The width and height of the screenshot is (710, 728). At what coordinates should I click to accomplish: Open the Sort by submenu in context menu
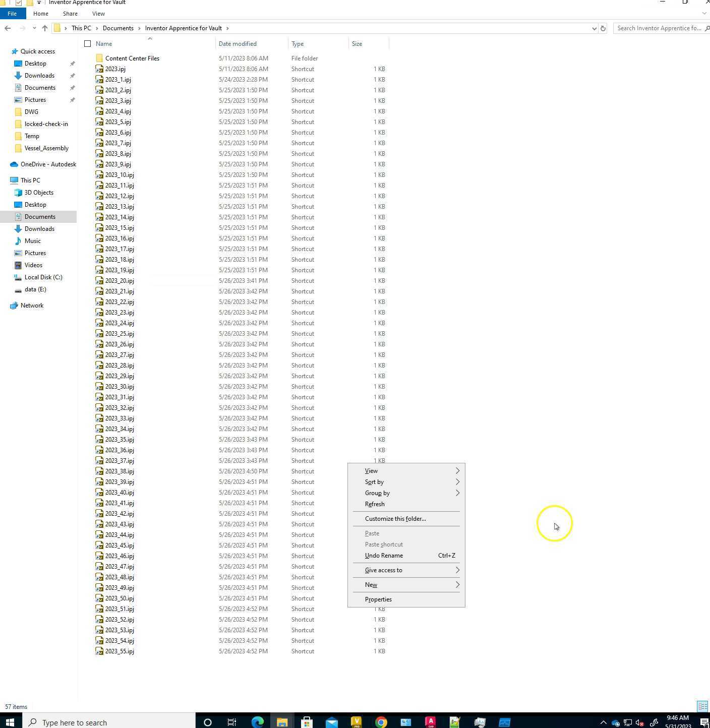374,482
